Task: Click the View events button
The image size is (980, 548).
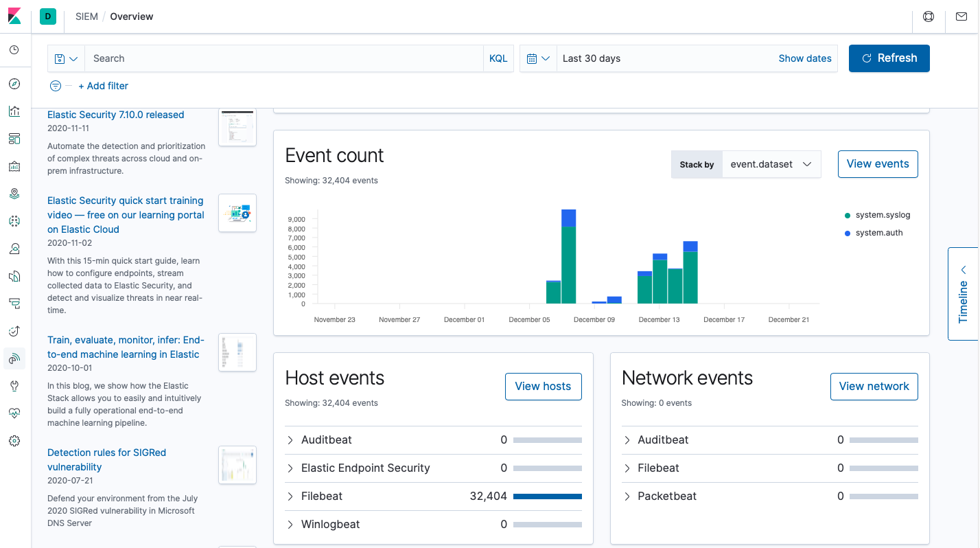Action: pyautogui.click(x=878, y=164)
